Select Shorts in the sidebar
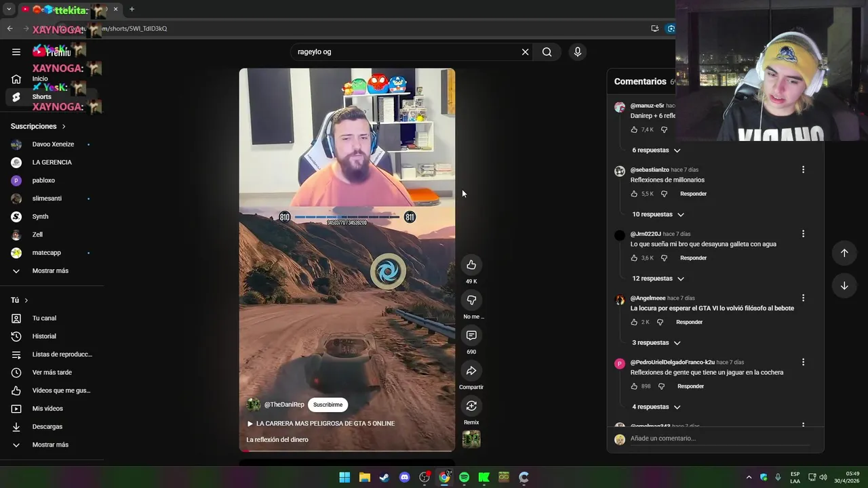This screenshot has height=488, width=868. click(x=52, y=97)
